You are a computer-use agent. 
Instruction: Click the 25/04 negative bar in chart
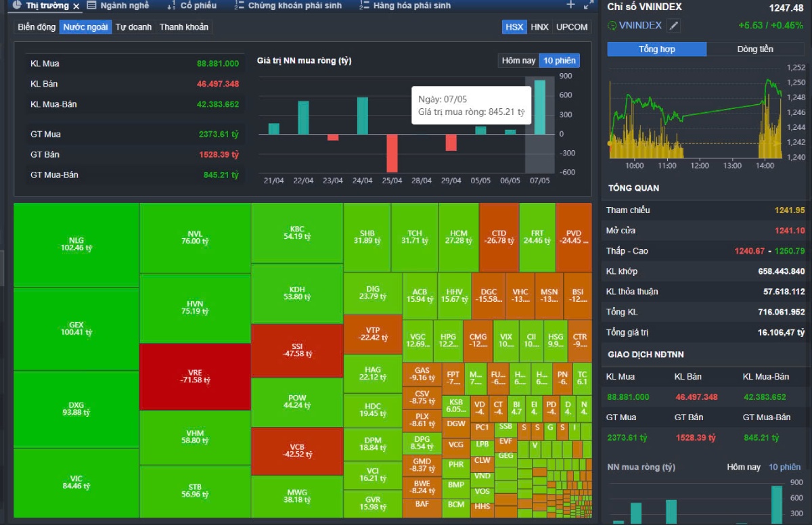click(392, 152)
